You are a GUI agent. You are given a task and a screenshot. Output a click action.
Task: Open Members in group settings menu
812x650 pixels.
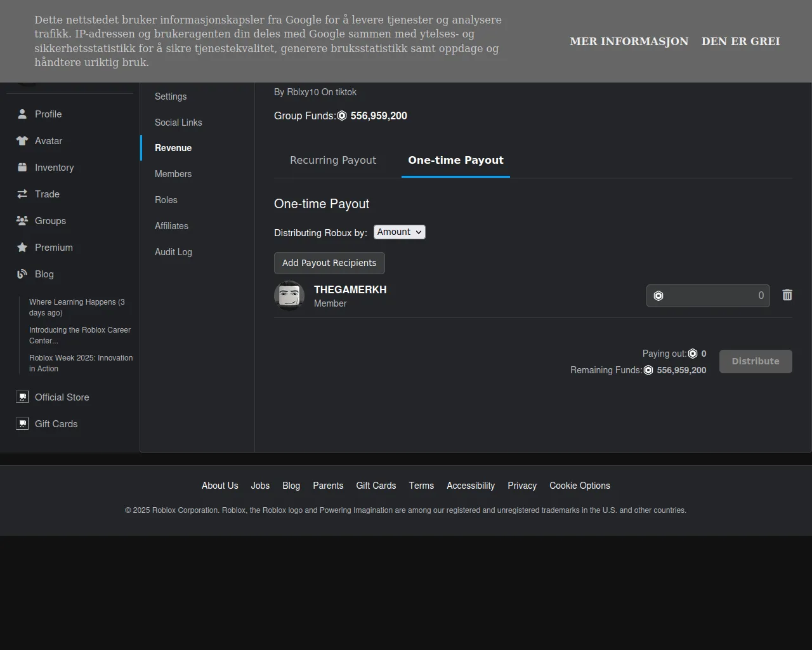[x=173, y=174]
